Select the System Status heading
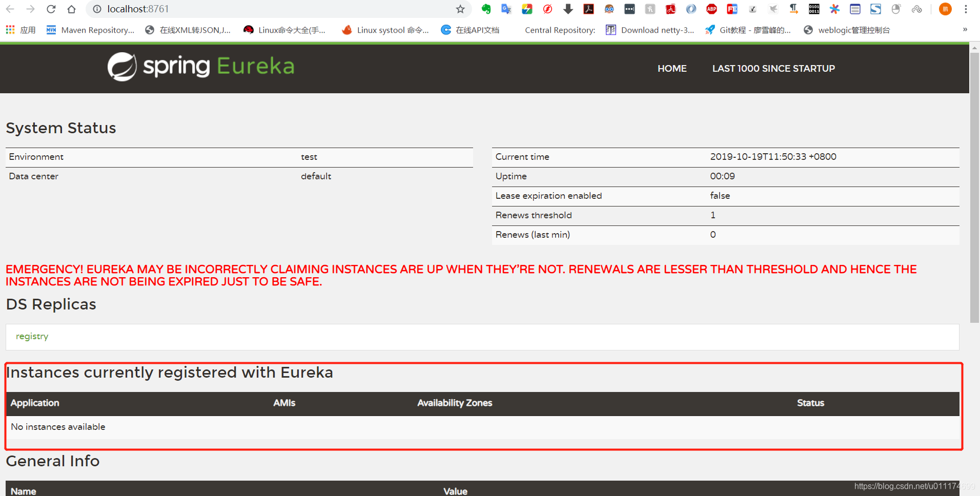 coord(61,128)
